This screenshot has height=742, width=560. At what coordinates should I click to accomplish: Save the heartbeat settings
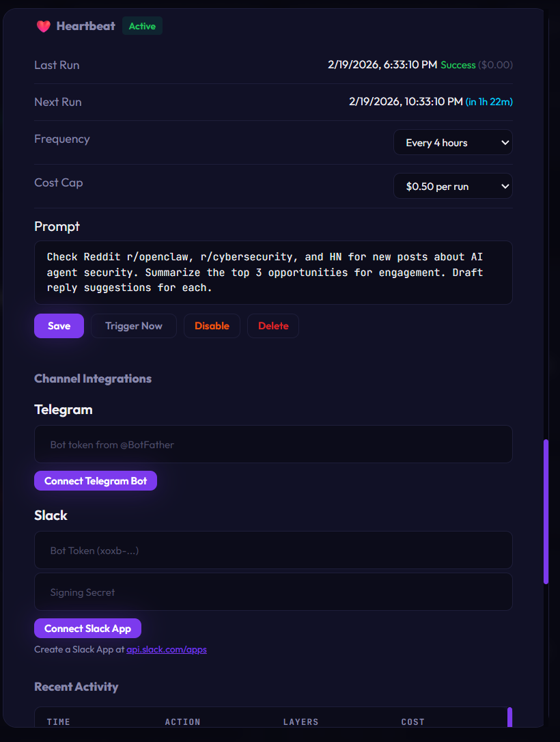(59, 326)
